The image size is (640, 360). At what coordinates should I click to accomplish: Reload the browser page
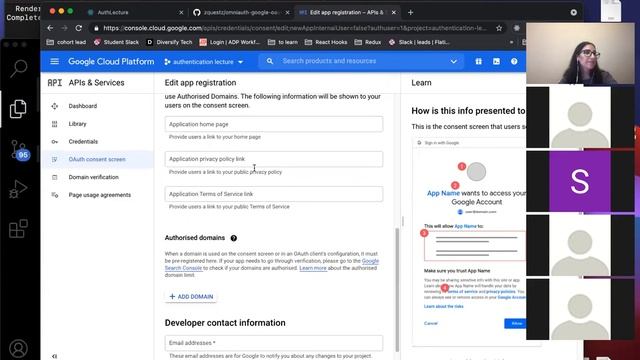(x=79, y=28)
